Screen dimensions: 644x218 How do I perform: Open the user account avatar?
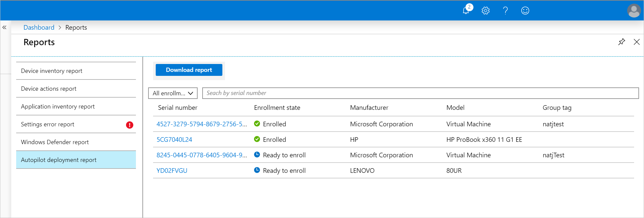pyautogui.click(x=633, y=11)
